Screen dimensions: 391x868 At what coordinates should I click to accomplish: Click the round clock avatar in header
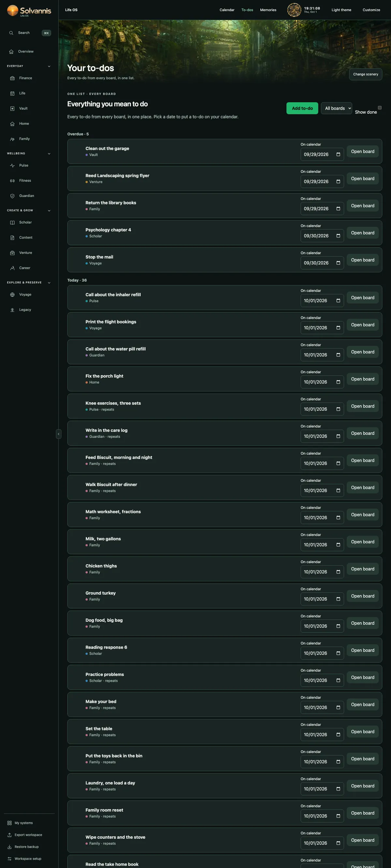[294, 10]
